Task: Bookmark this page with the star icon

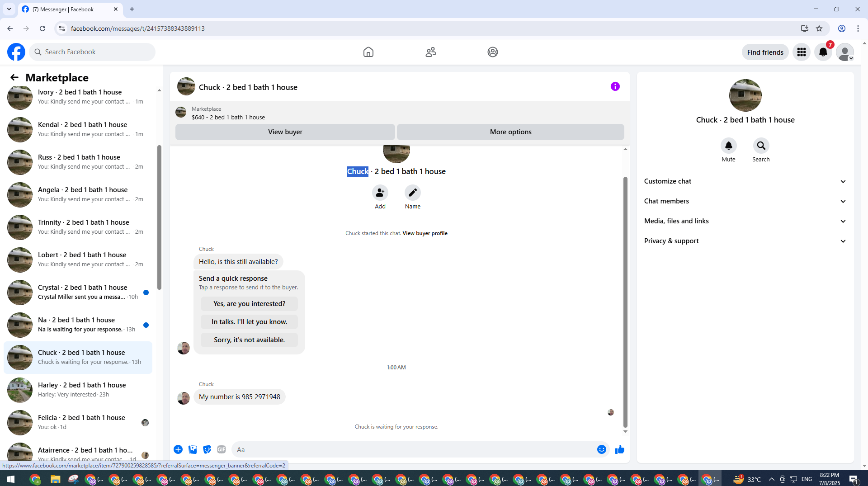Action: (x=819, y=28)
